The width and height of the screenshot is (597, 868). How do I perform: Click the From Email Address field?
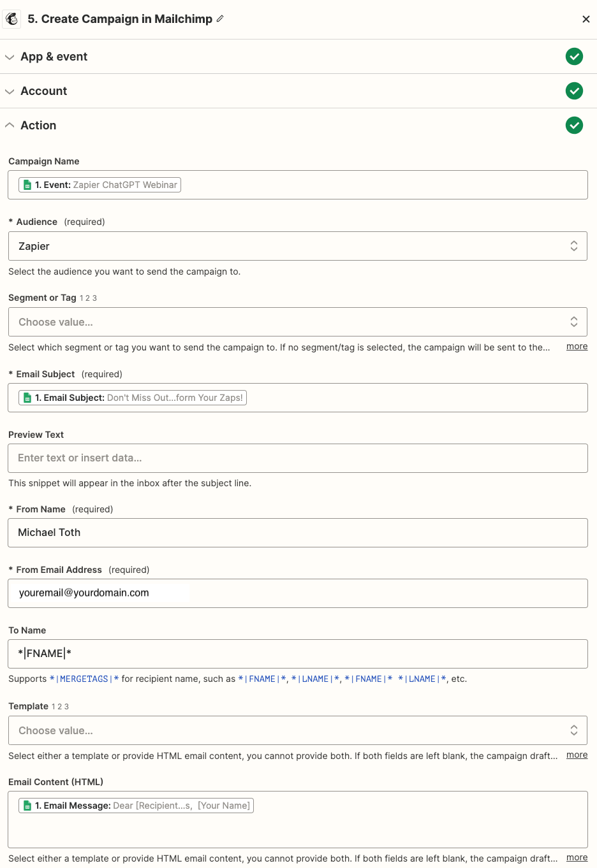[297, 593]
